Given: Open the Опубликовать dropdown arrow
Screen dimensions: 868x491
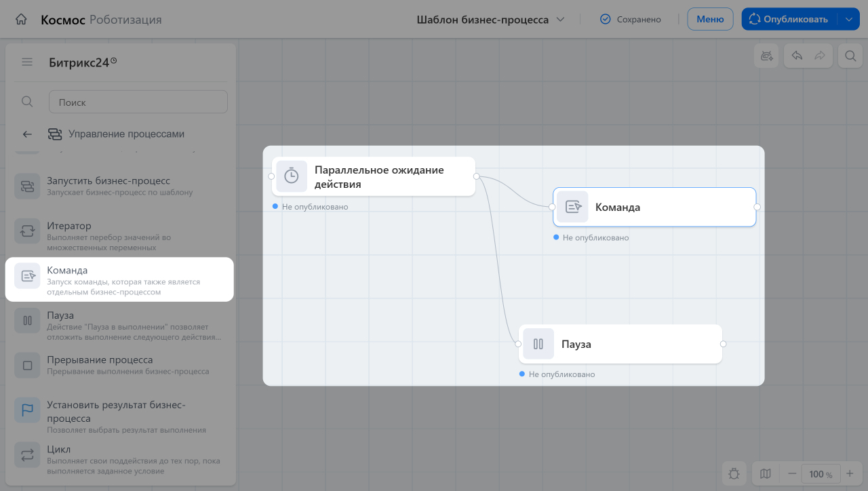Looking at the screenshot, I should [848, 19].
